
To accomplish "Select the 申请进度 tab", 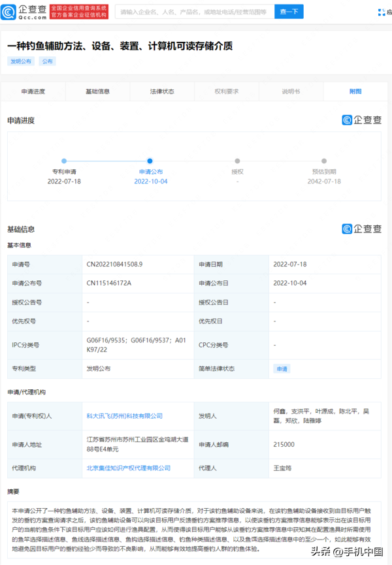I will tap(33, 91).
